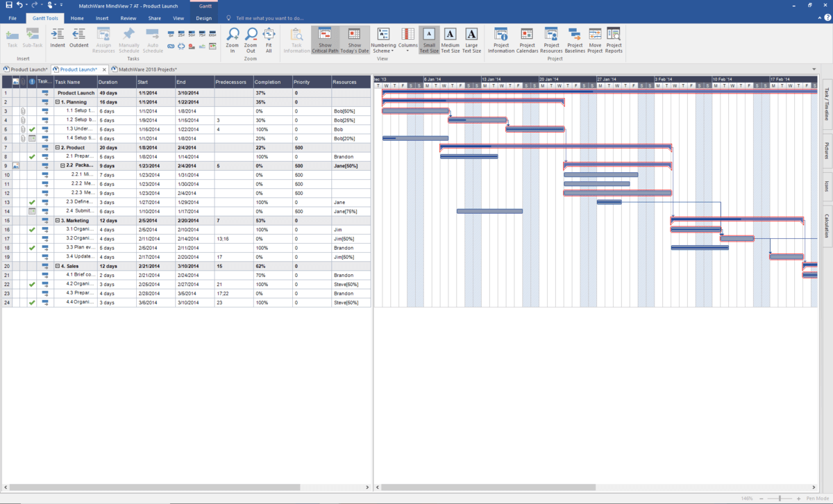Screen dimensions: 833x504
Task: Switch to the Insert ribbon tab
Action: (102, 18)
